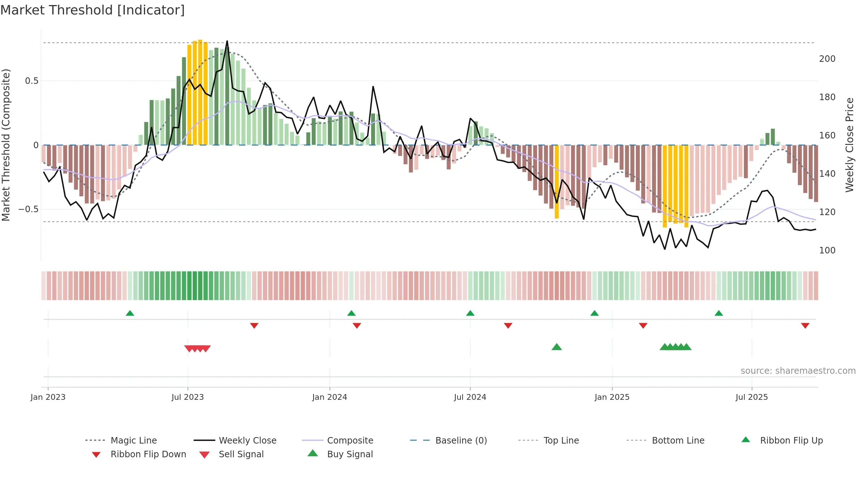Click the −0.5 left axis tick label
The height and width of the screenshot is (488, 868).
(29, 209)
